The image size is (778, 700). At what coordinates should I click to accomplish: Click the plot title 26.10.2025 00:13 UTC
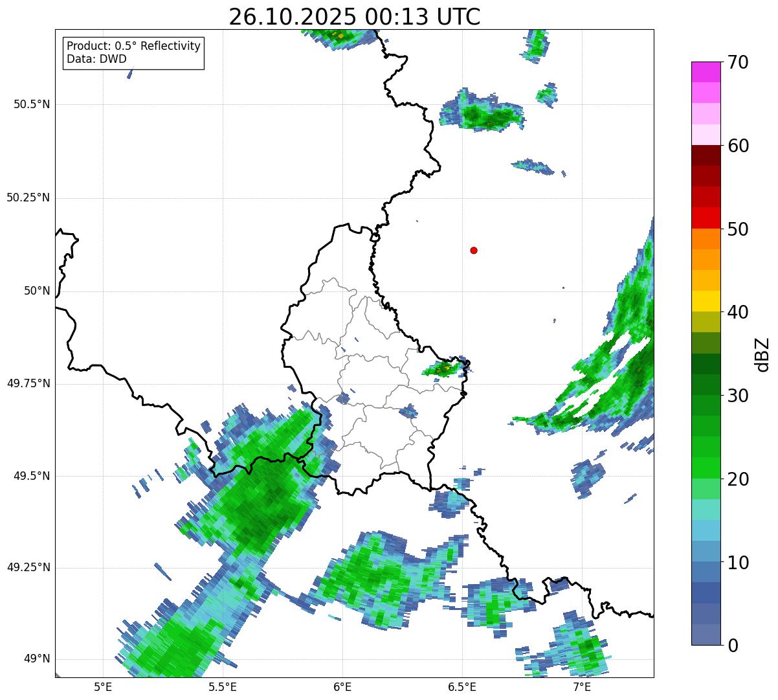point(355,17)
